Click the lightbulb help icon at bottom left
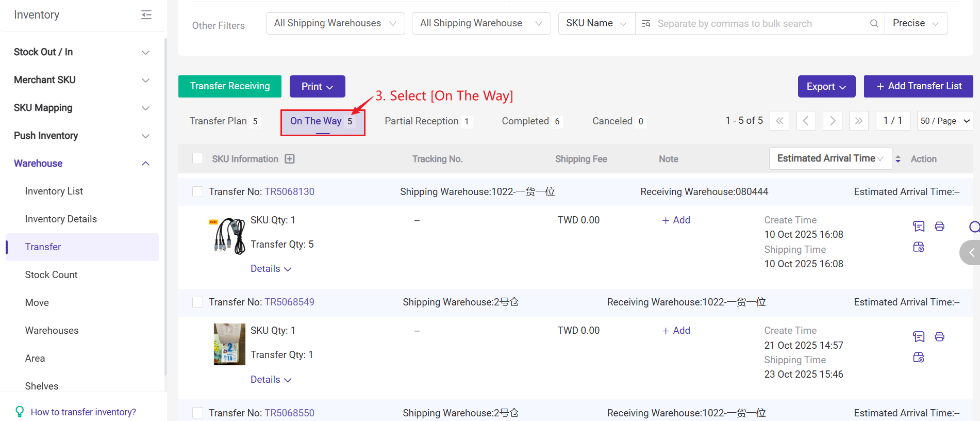Screen dimensions: 980x421 pos(20,412)
